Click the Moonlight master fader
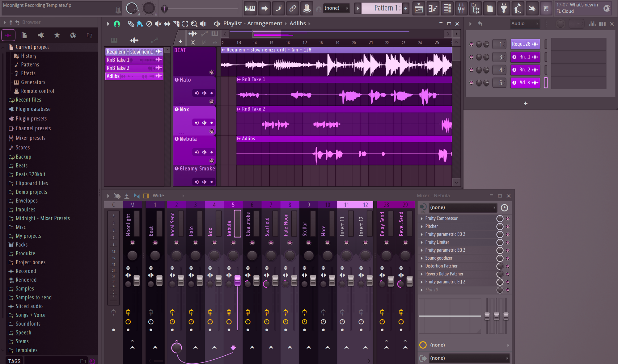 [x=137, y=280]
